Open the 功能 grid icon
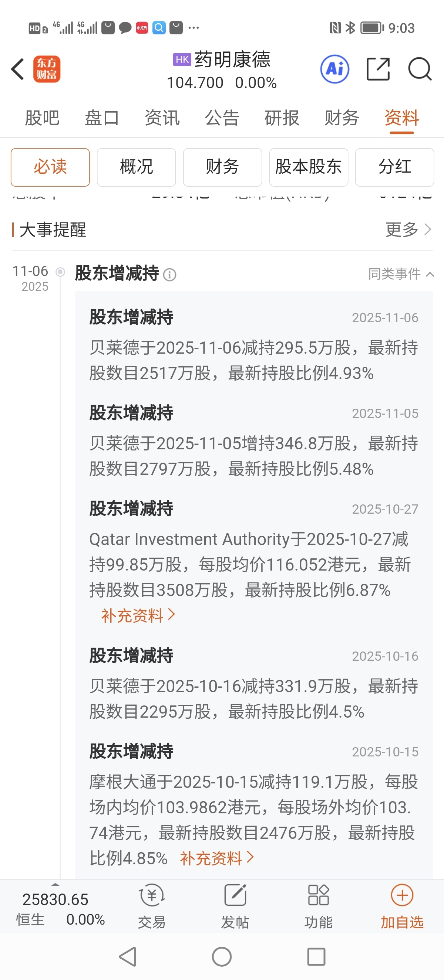Screen dimensions: 444x980 point(318,895)
